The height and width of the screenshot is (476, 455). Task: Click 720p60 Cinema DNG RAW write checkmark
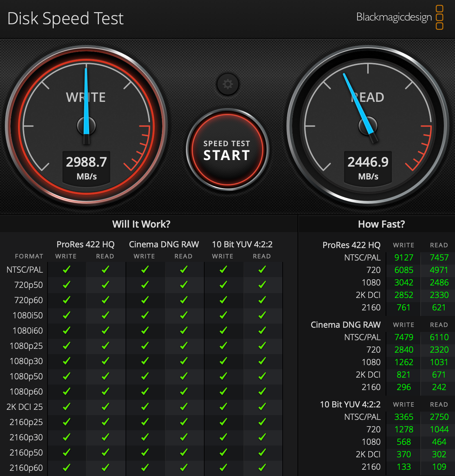coord(145,300)
